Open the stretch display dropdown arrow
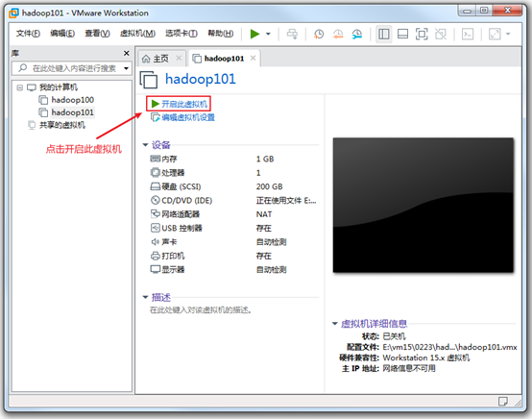Image resolution: width=532 pixels, height=419 pixels. 508,34
